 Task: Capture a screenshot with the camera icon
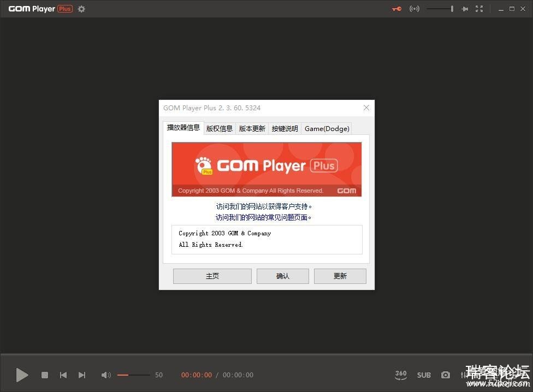pos(446,375)
